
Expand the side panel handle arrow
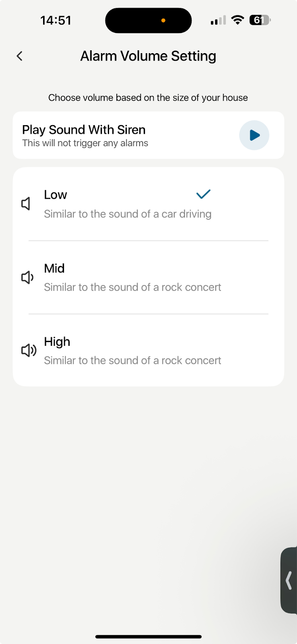pyautogui.click(x=289, y=580)
